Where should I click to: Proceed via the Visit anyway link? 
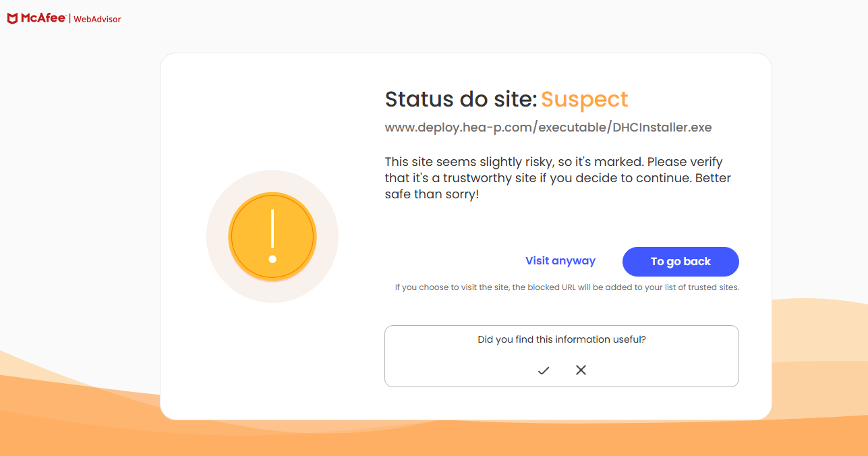(560, 261)
